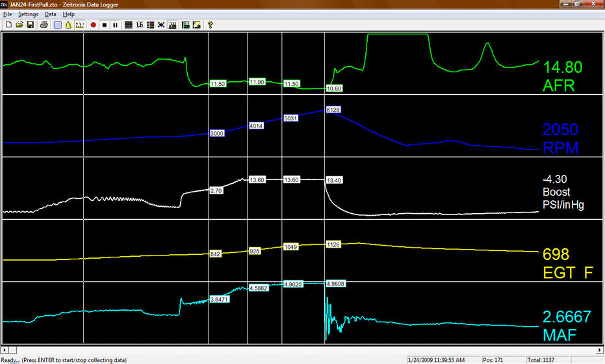This screenshot has width=605, height=364.
Task: Click the 6128 RPM data marker
Action: click(333, 110)
